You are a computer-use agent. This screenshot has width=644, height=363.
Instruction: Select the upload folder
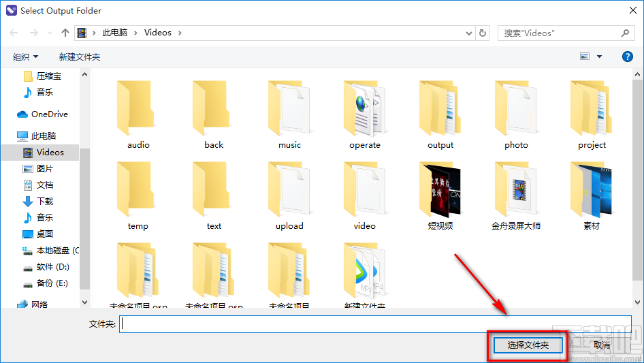tap(289, 196)
